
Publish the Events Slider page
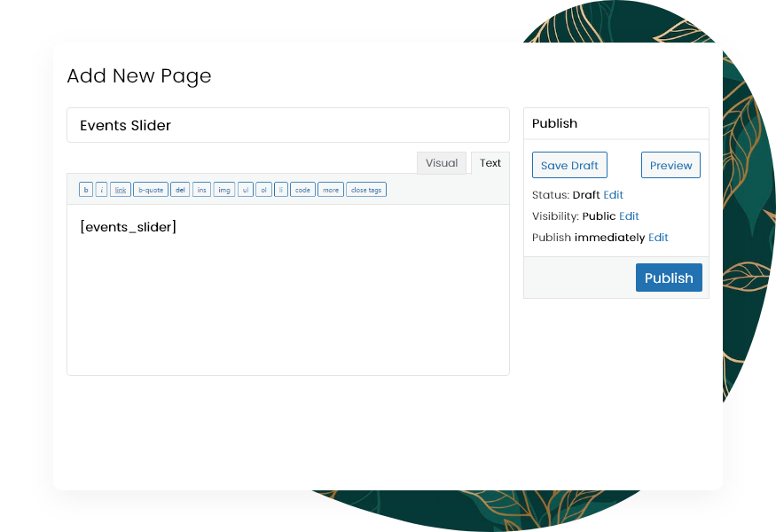669,278
